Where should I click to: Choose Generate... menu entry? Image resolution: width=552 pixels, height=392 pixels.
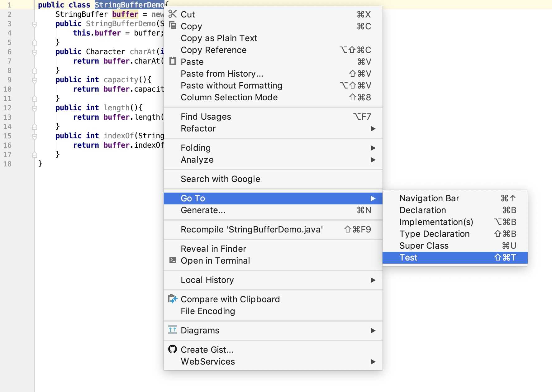click(273, 210)
